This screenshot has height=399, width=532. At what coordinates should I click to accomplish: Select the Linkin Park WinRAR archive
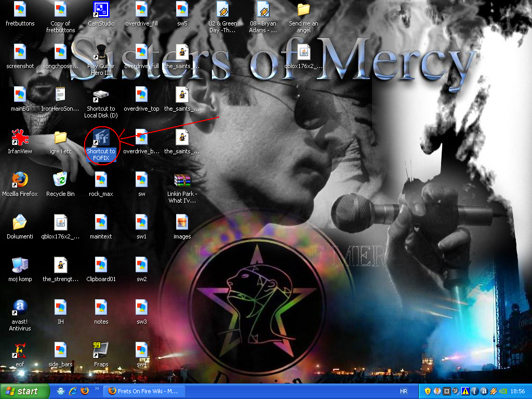182,188
